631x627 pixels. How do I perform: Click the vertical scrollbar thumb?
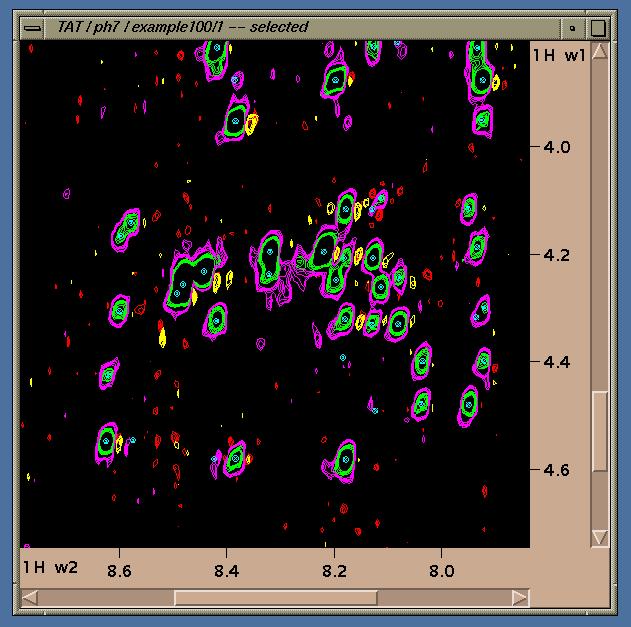click(x=599, y=430)
